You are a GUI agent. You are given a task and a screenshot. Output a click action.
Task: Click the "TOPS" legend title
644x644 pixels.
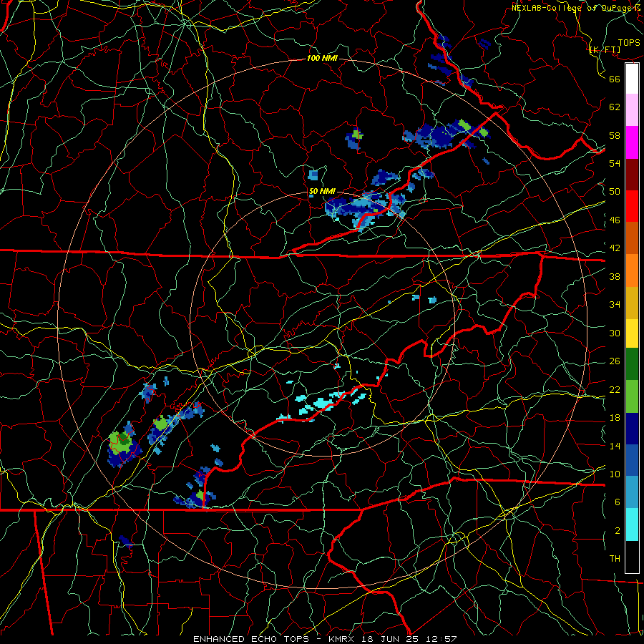click(x=629, y=43)
